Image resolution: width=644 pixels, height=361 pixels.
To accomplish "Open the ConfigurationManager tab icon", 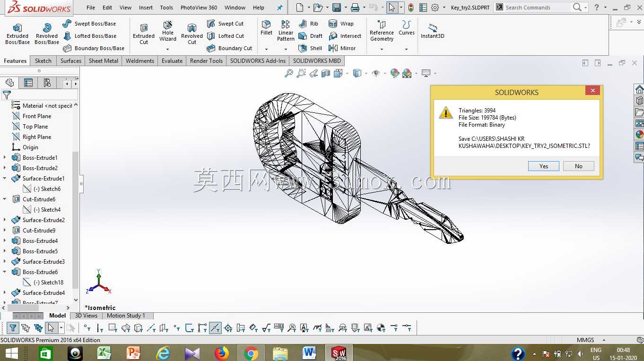I will click(47, 83).
